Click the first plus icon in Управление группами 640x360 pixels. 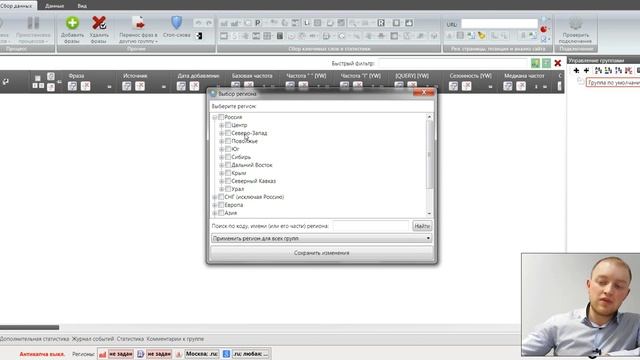[576, 71]
